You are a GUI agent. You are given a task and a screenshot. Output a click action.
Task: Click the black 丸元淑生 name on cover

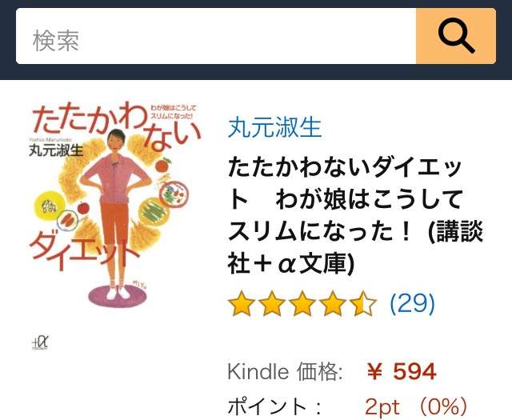[56, 150]
